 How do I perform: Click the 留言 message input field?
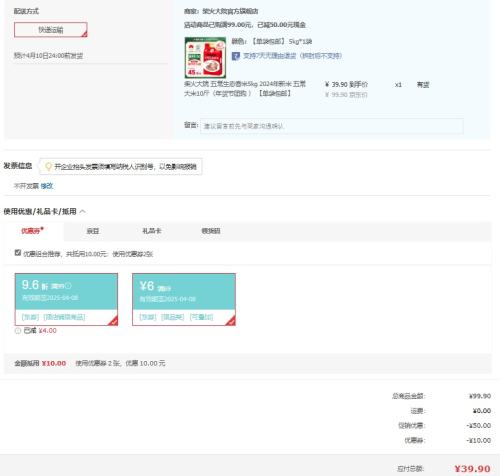coord(332,126)
